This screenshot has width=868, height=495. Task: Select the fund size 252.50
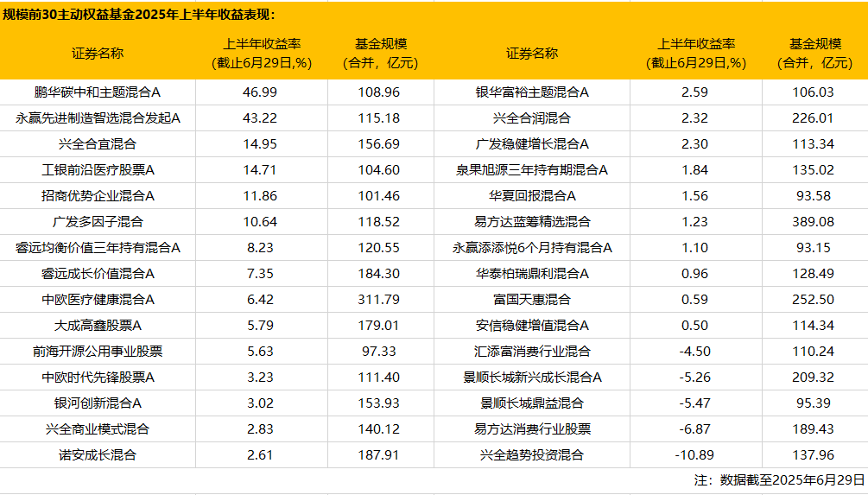click(x=814, y=300)
